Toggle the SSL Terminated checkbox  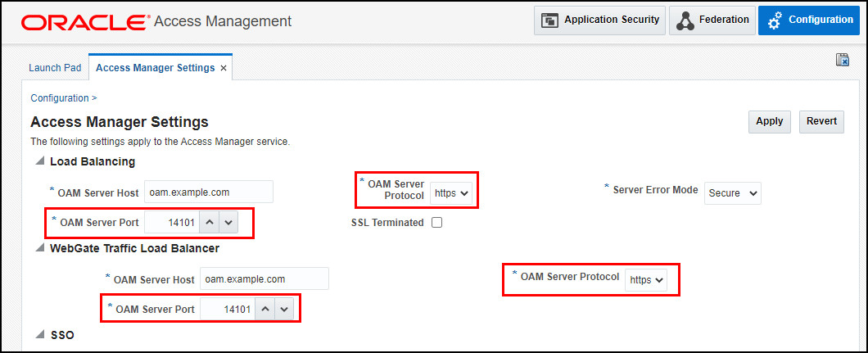436,223
